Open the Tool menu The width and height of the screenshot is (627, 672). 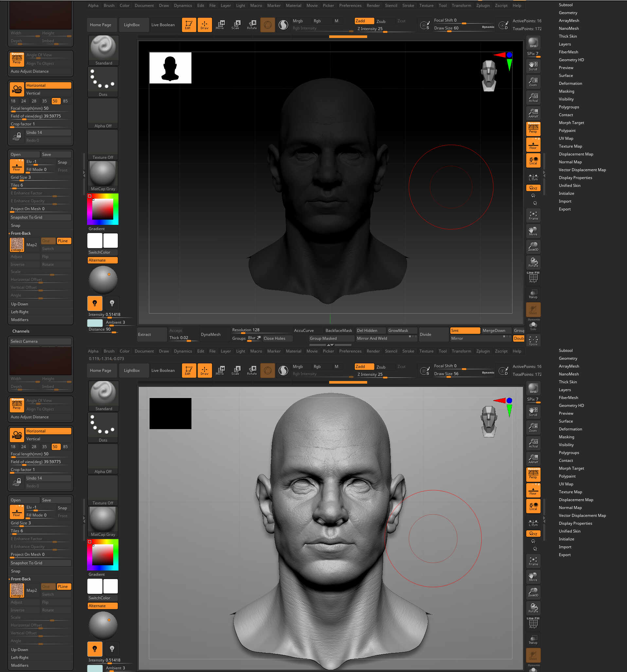pyautogui.click(x=443, y=6)
